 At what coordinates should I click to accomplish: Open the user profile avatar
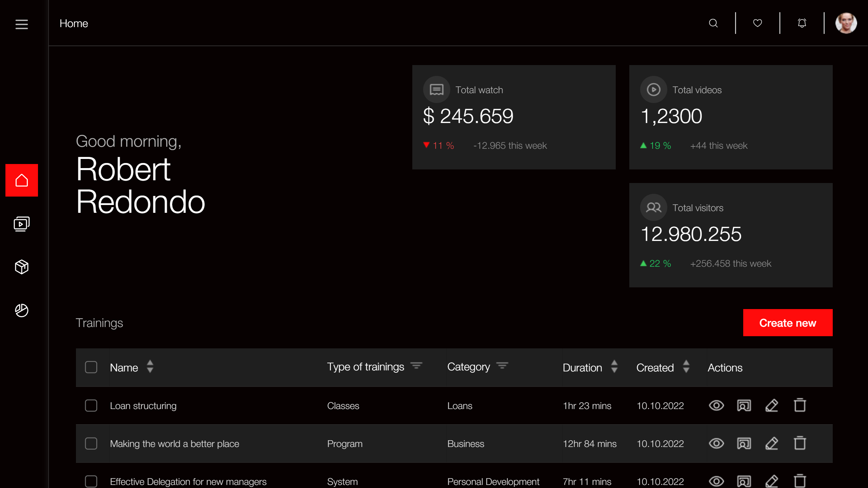846,23
